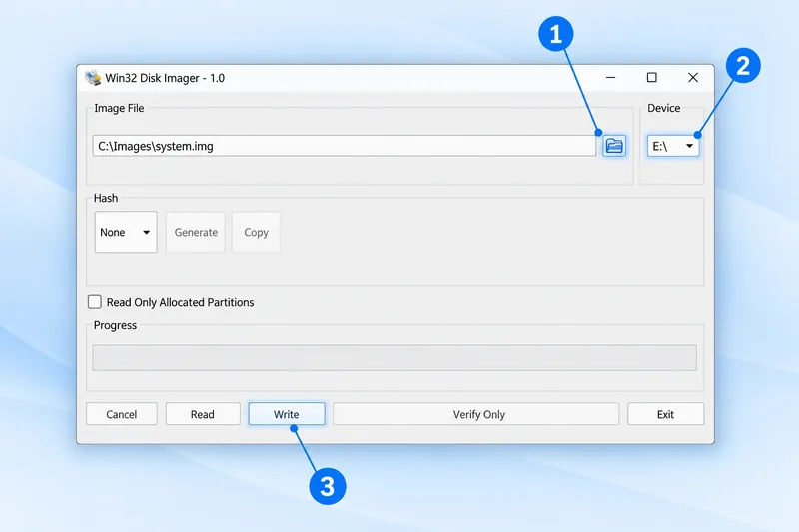The image size is (799, 532).
Task: Tick Read Only Allocated Partitions checkbox
Action: [94, 302]
